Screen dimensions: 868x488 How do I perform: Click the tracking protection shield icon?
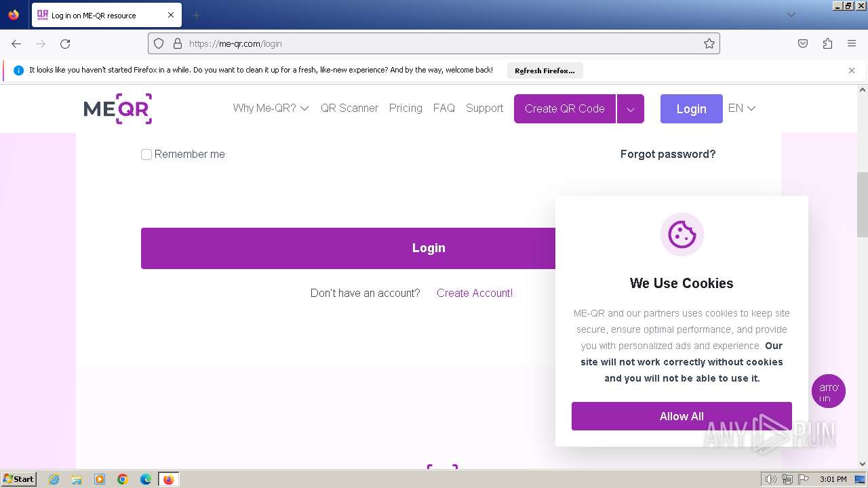click(x=159, y=43)
